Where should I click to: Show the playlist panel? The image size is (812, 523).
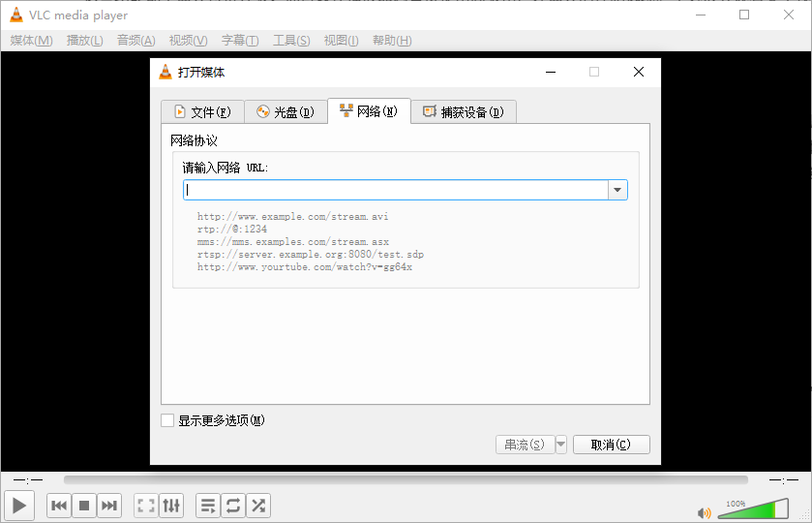tap(208, 506)
